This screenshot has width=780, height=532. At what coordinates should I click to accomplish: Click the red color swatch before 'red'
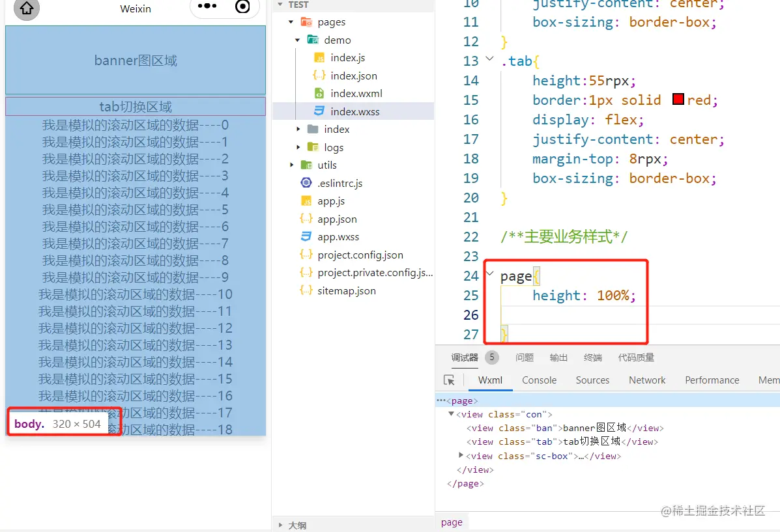[x=678, y=100]
